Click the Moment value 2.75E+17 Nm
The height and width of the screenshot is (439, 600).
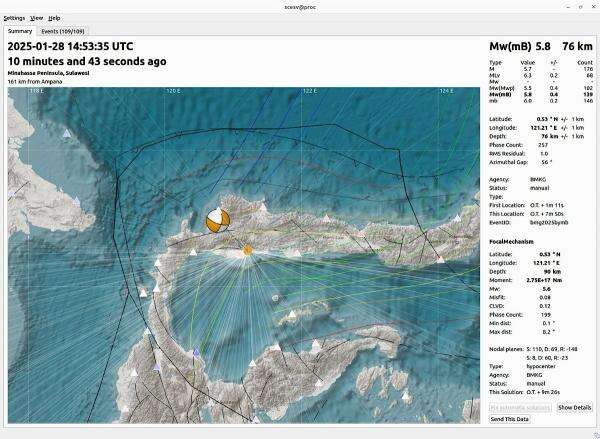coord(544,280)
